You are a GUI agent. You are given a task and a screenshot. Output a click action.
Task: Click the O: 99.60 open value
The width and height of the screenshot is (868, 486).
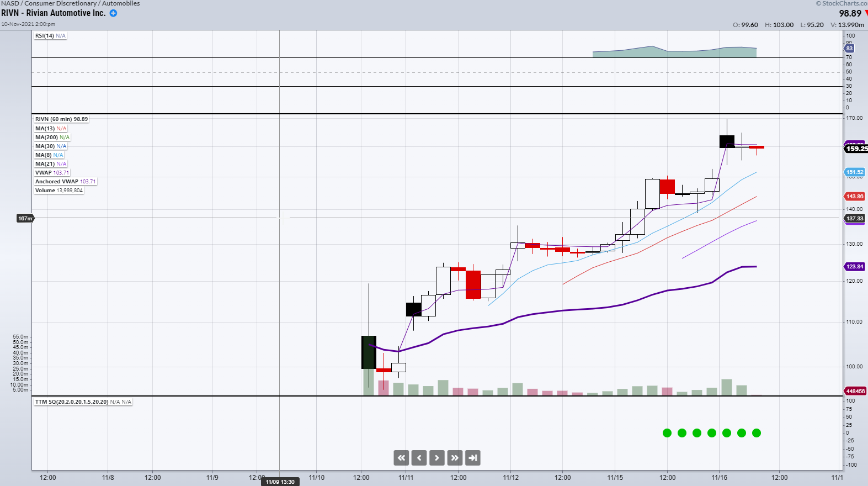[x=745, y=25]
